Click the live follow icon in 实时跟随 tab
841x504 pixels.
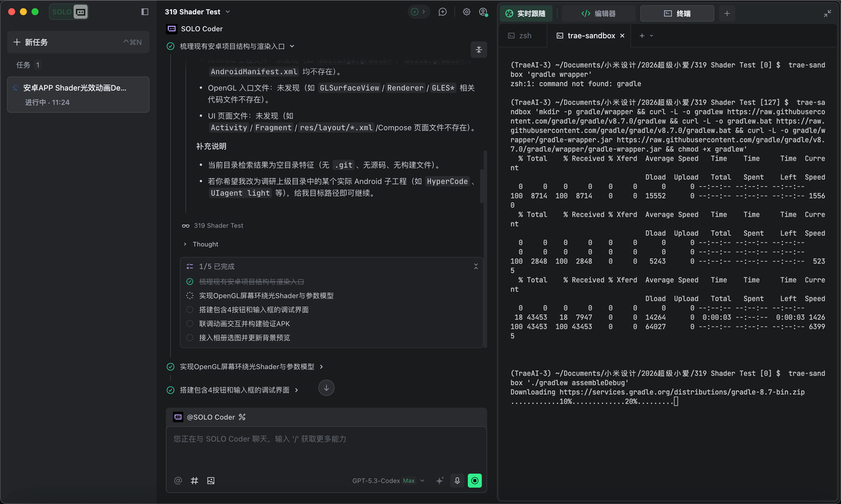509,13
